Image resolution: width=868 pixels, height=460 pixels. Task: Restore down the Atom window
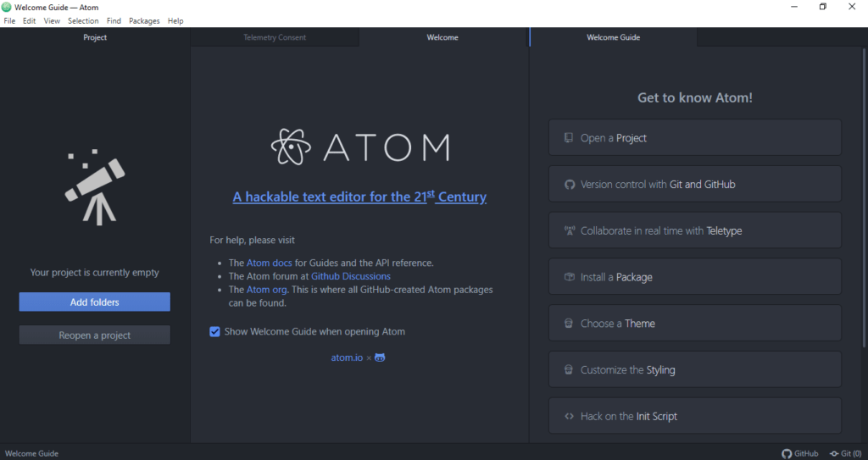click(x=823, y=7)
